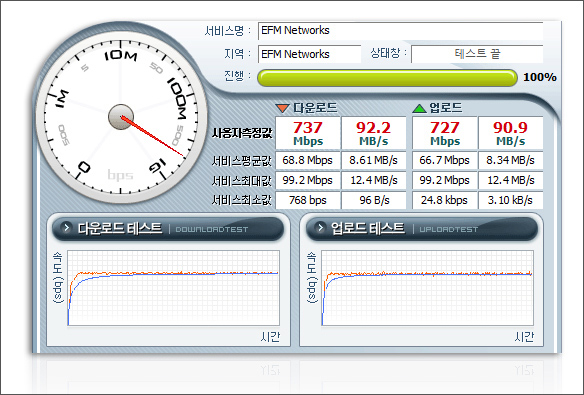
Task: Click the 100M mark on the gauge
Action: pyautogui.click(x=177, y=98)
